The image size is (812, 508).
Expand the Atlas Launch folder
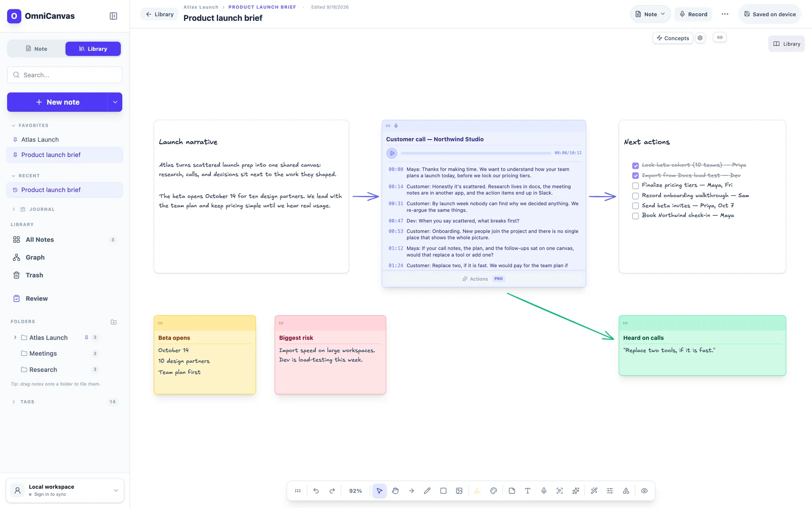point(15,338)
